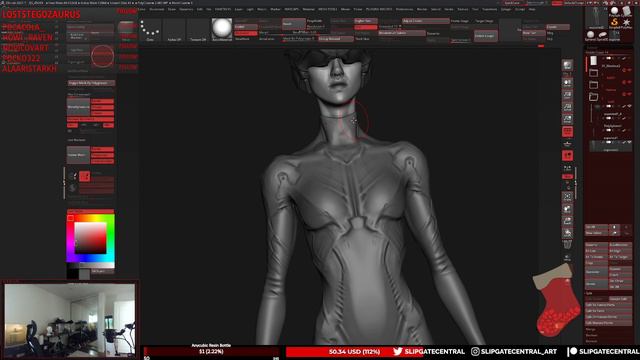Toggle the red Menus button
This screenshot has width=640, height=360.
[x=557, y=3]
